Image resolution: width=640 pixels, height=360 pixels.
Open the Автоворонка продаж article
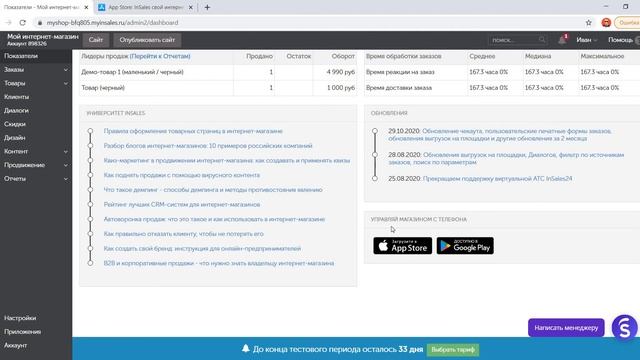[x=214, y=220]
